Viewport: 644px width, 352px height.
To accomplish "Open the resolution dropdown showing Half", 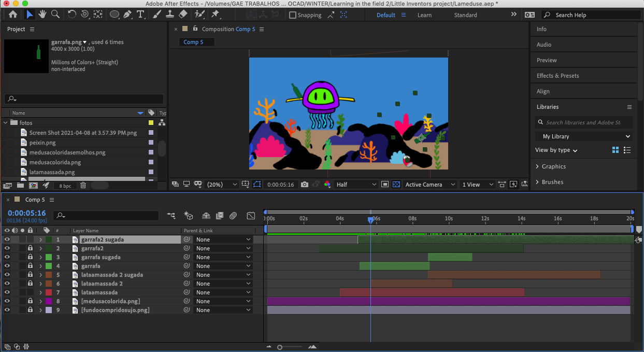I will [x=356, y=185].
